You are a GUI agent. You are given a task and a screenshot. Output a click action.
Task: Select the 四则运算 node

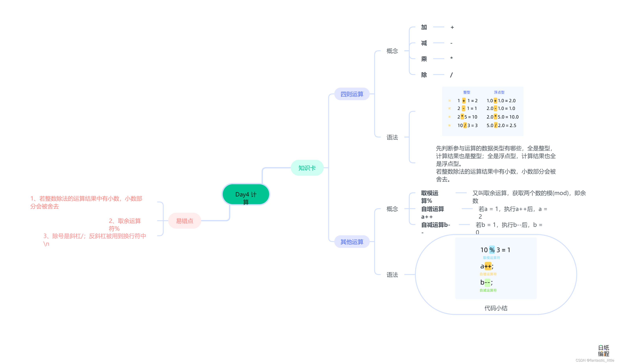352,94
